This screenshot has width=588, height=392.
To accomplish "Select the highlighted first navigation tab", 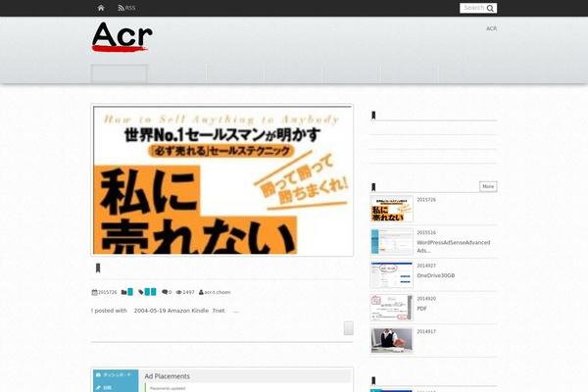I will (x=120, y=73).
